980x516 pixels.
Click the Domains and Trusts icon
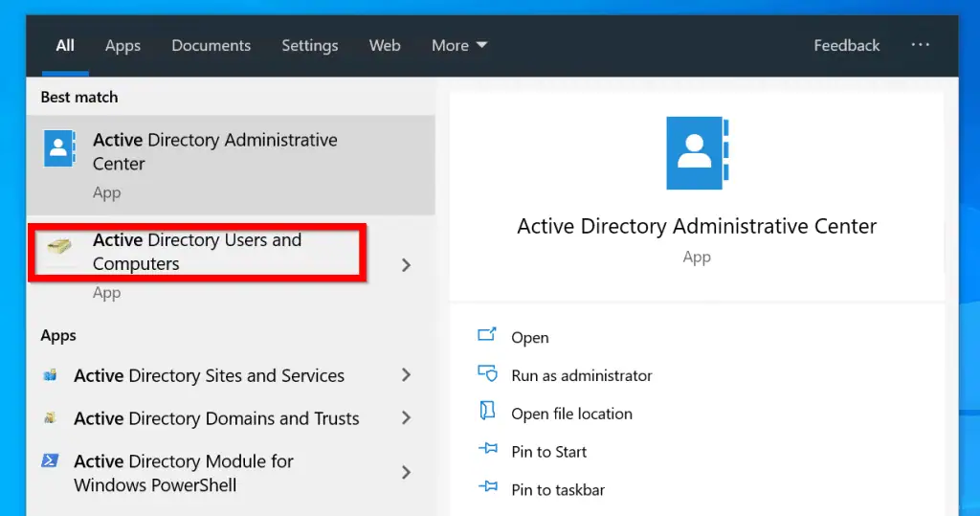(x=50, y=417)
